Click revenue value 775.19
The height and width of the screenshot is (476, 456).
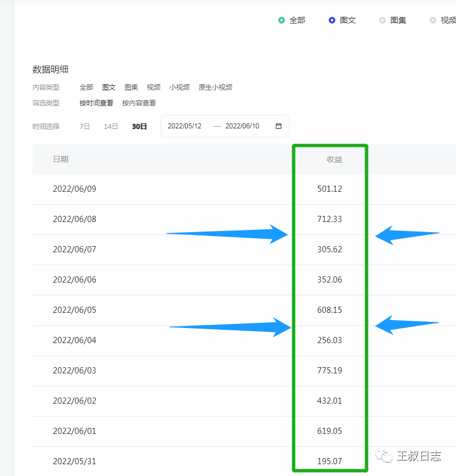click(329, 371)
